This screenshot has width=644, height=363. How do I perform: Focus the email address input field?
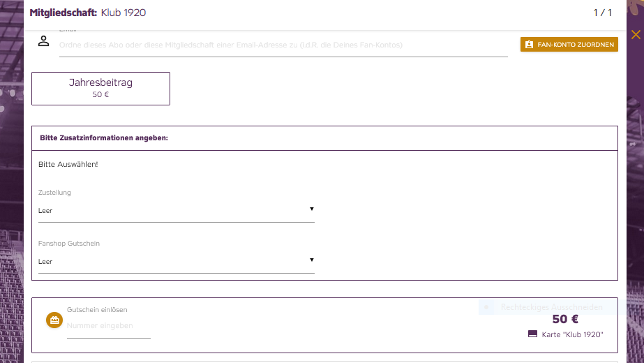tap(283, 45)
